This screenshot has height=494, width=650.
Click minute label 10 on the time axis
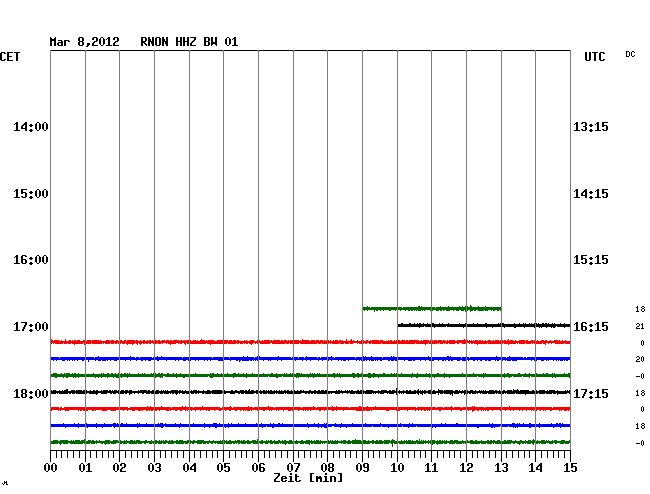[x=397, y=468]
